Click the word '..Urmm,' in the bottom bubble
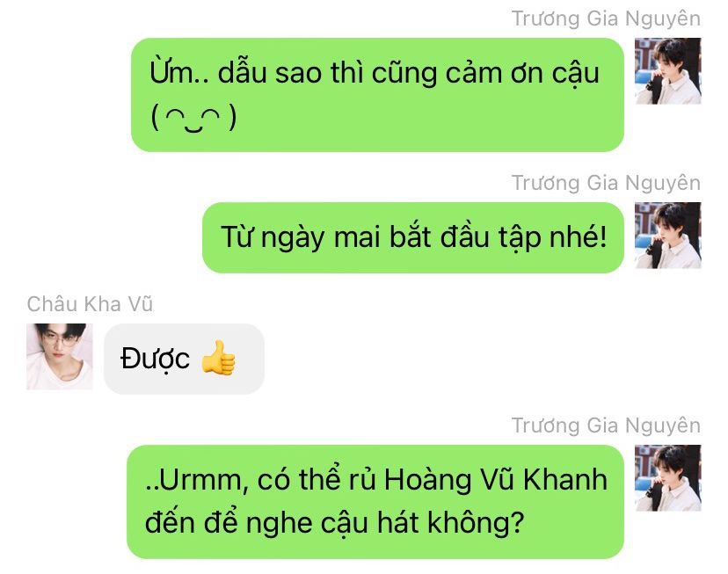 click(x=196, y=481)
